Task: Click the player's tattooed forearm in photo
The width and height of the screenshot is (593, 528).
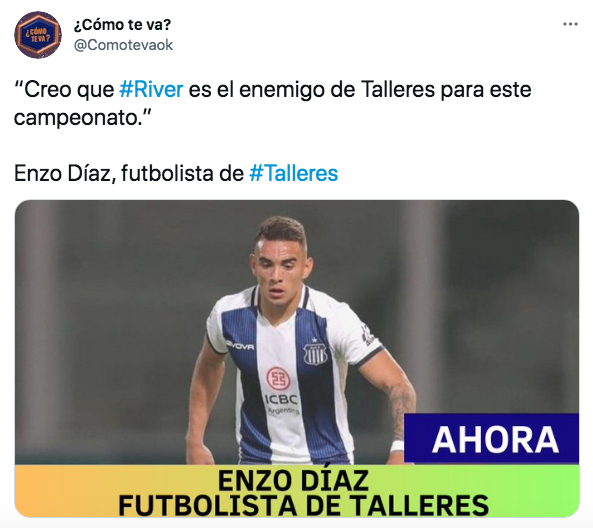Action: coord(399,408)
